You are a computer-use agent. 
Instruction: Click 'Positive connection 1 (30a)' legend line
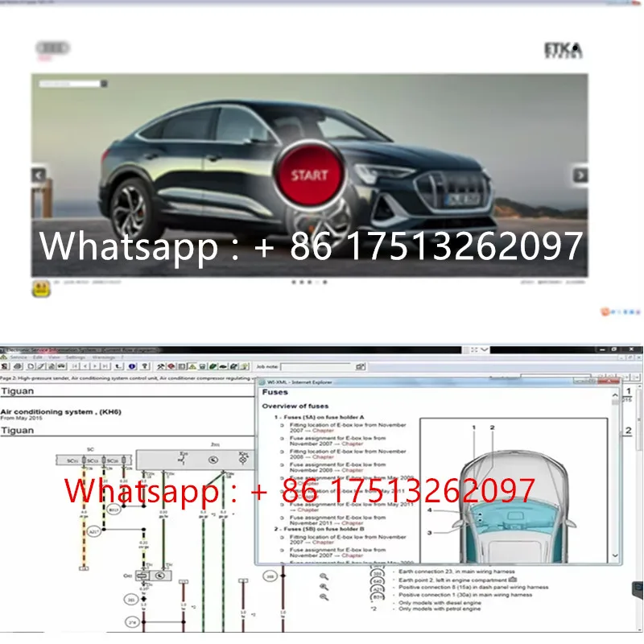tap(465, 594)
